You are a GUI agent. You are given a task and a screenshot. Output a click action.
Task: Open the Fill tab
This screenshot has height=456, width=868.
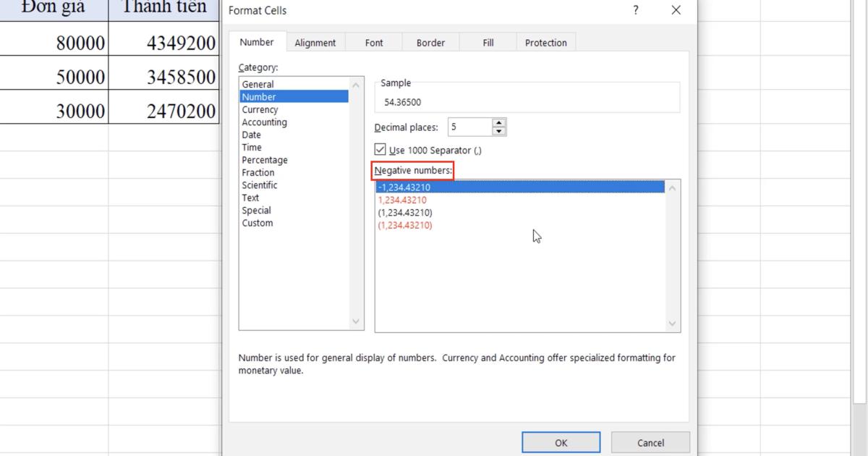coord(488,42)
